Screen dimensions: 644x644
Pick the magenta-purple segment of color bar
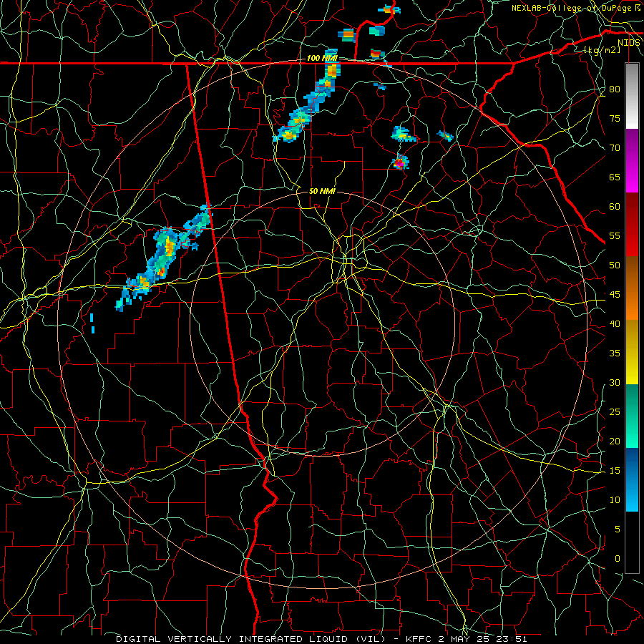[x=632, y=160]
